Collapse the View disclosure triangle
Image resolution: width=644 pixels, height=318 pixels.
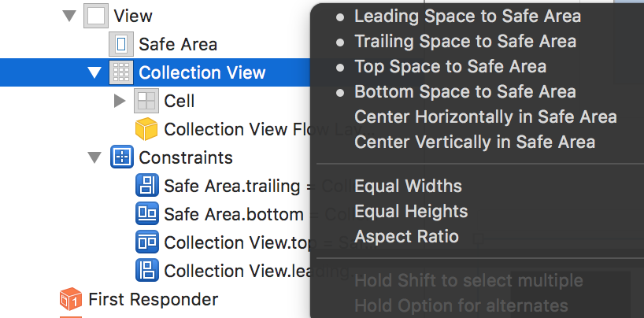point(69,16)
